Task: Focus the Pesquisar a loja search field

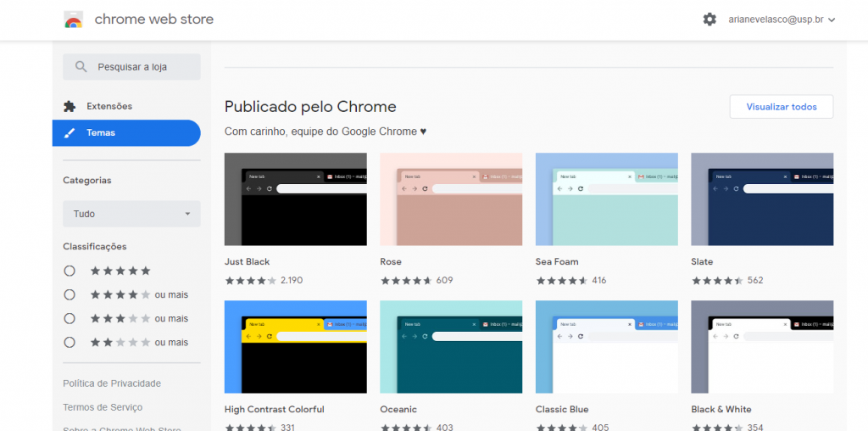Action: click(131, 67)
